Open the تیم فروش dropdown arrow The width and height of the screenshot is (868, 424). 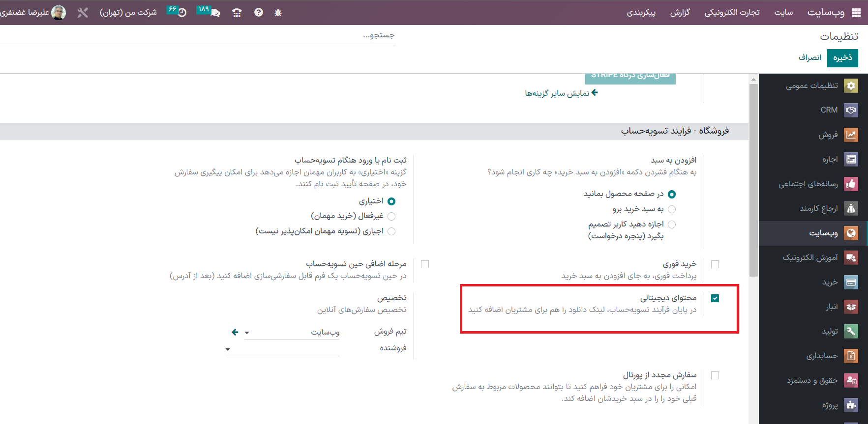[x=247, y=333]
